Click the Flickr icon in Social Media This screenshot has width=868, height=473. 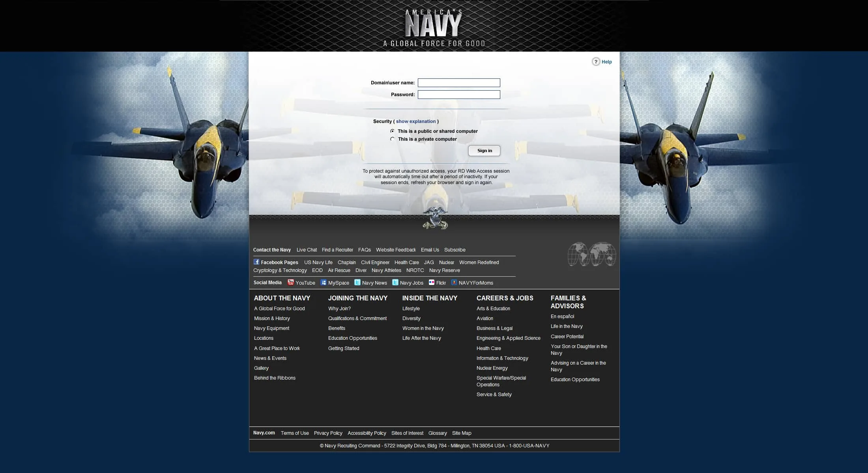(x=432, y=282)
